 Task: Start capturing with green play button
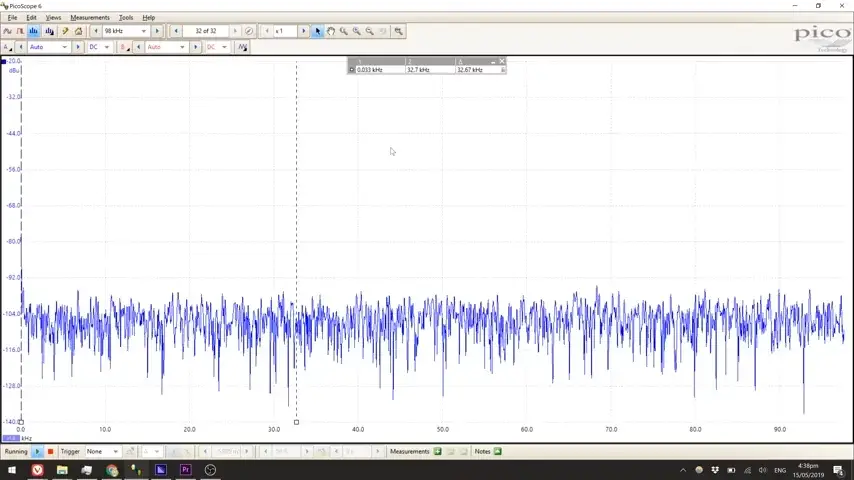[x=38, y=451]
